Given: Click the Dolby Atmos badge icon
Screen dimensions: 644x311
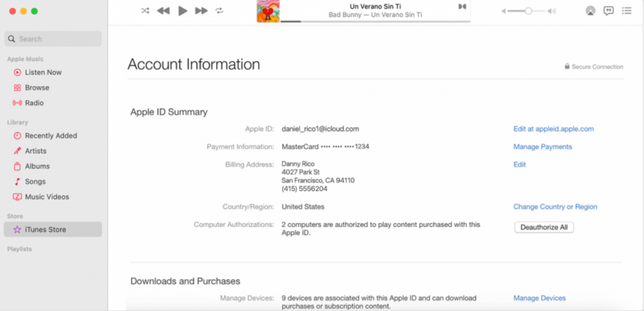Looking at the screenshot, I should coord(462,6).
